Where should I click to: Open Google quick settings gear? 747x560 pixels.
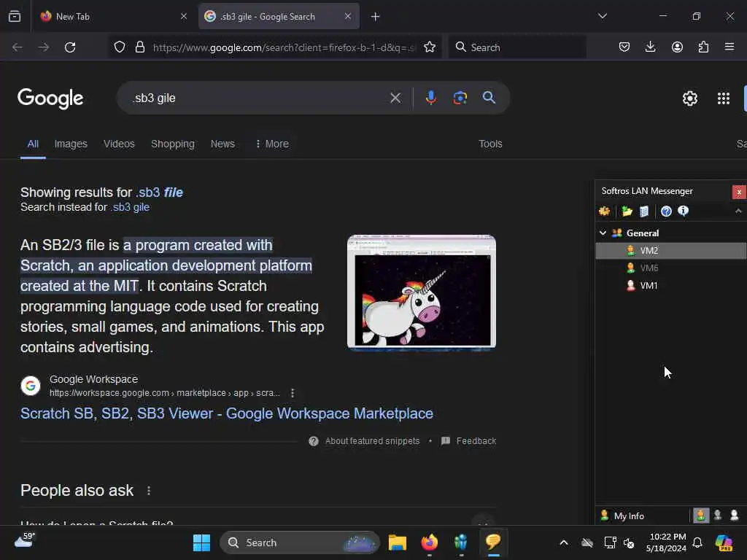pos(690,98)
